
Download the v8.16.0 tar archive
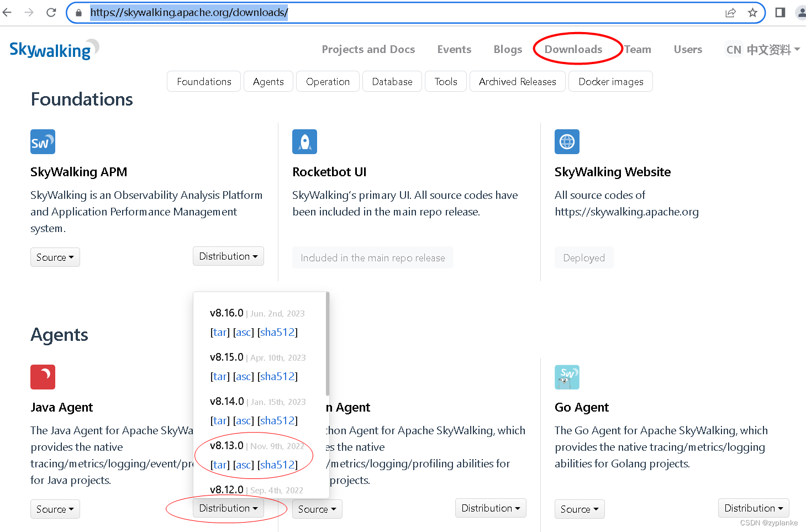pyautogui.click(x=219, y=332)
